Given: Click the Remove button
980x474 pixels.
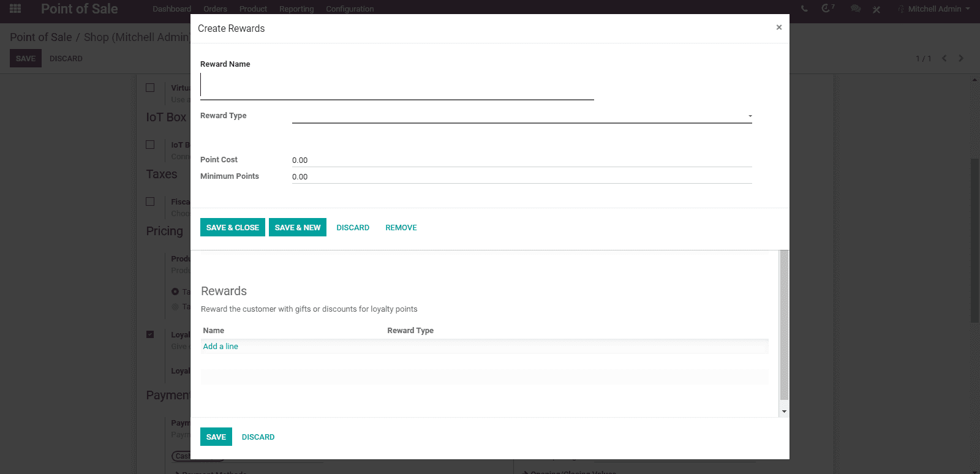Looking at the screenshot, I should click(401, 227).
